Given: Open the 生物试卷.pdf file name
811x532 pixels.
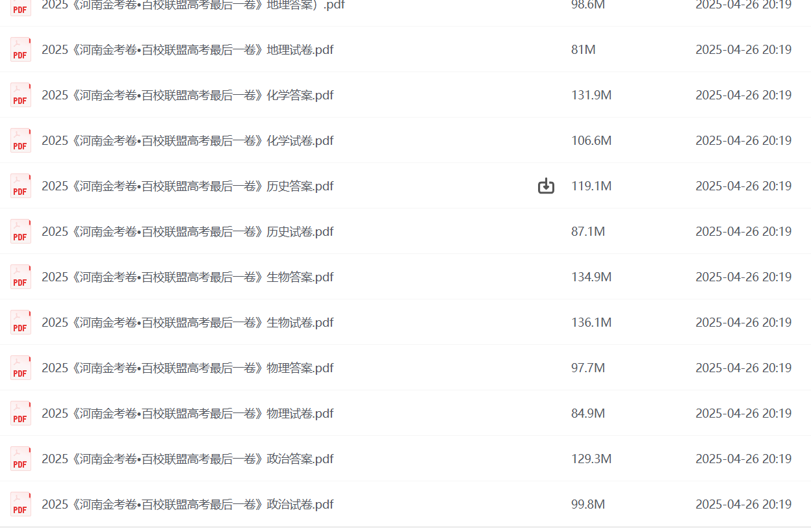Looking at the screenshot, I should [x=187, y=323].
